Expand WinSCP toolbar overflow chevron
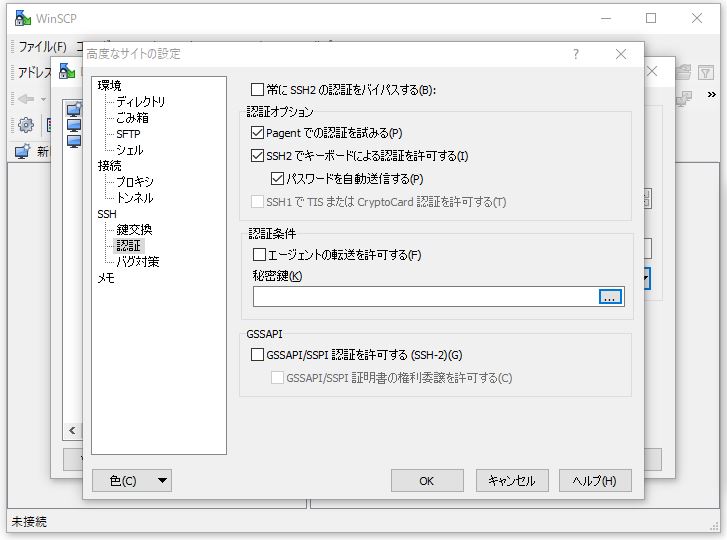The height and width of the screenshot is (540, 727). point(712,95)
